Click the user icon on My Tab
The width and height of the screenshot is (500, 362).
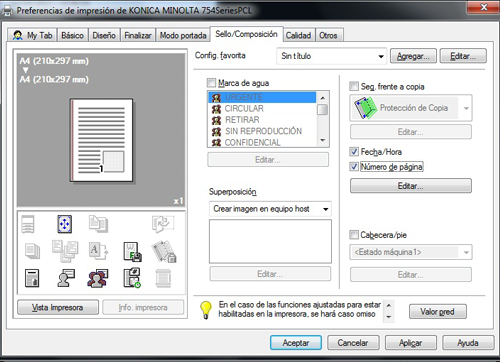coord(18,35)
